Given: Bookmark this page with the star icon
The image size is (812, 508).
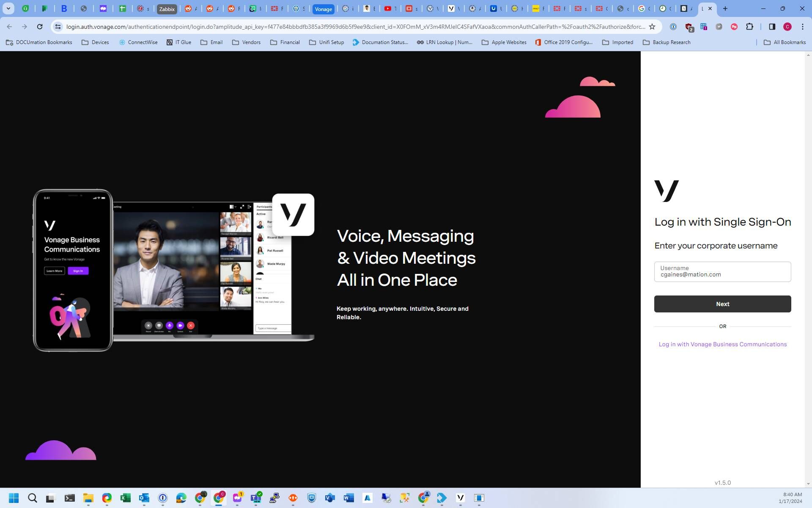Looking at the screenshot, I should tap(652, 27).
